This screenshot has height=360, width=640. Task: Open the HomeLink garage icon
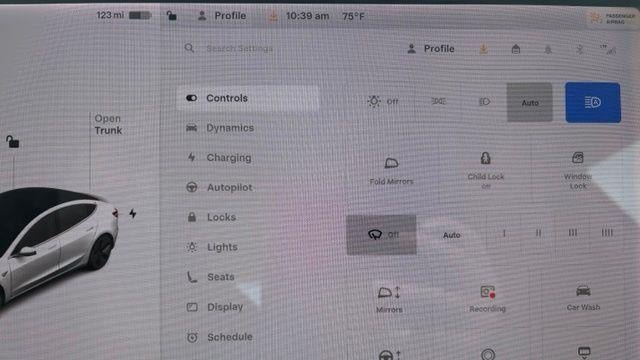pyautogui.click(x=516, y=49)
